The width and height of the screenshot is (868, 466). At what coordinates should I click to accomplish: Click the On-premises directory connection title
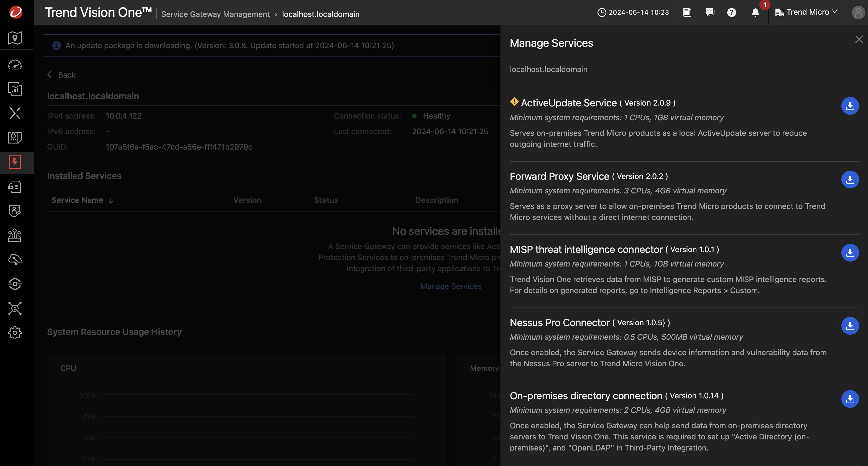point(586,396)
